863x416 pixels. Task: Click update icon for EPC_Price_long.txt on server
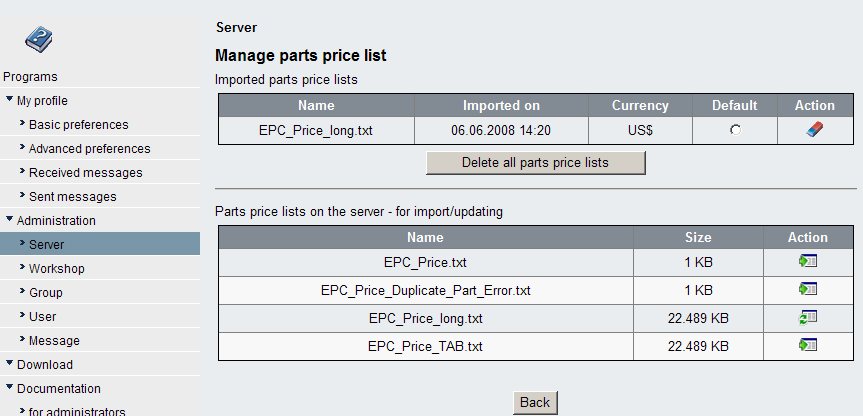(808, 318)
